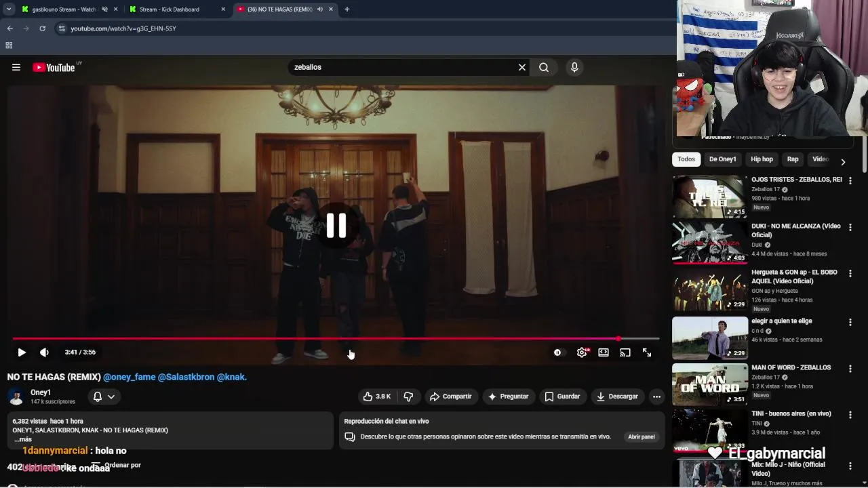Open options menu for Mix: Milo J
This screenshot has height=488, width=868.
click(x=850, y=466)
